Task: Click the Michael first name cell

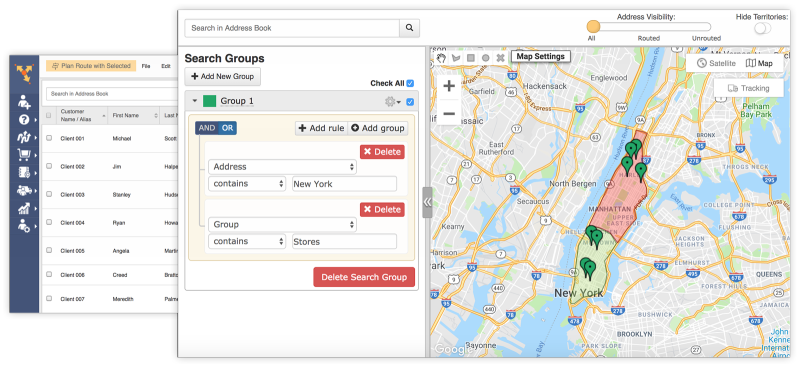Action: 122,139
